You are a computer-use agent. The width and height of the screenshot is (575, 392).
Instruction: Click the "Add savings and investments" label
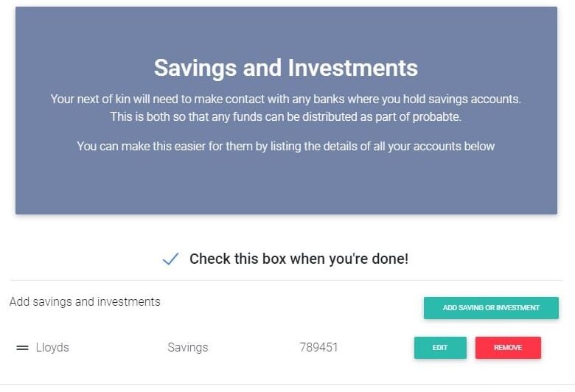tap(85, 301)
